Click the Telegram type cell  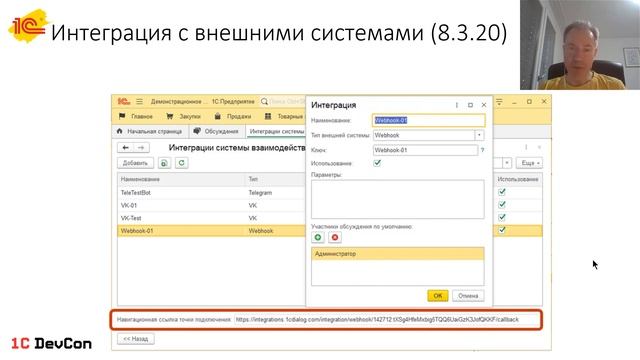pyautogui.click(x=260, y=192)
